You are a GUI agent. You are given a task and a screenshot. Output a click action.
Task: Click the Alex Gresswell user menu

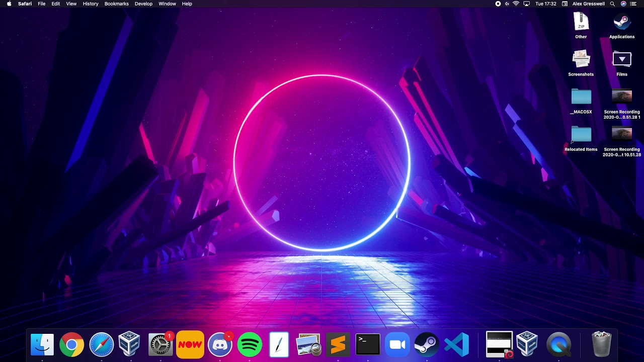pos(589,4)
